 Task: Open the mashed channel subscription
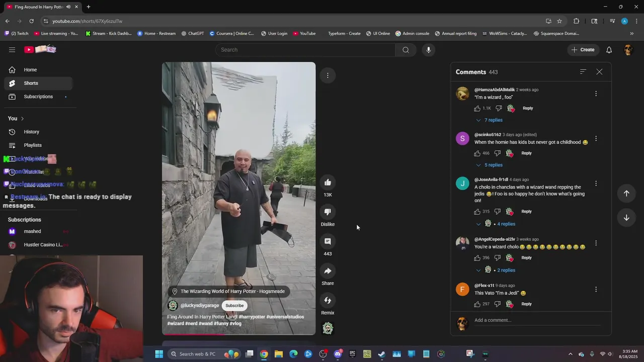pos(39,231)
